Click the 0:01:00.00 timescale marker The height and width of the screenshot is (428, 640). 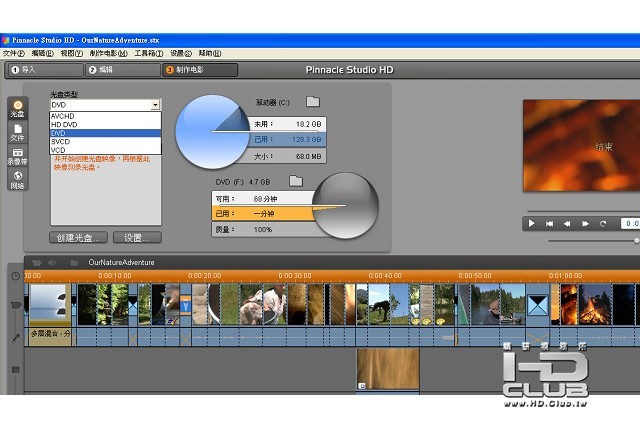tap(565, 276)
